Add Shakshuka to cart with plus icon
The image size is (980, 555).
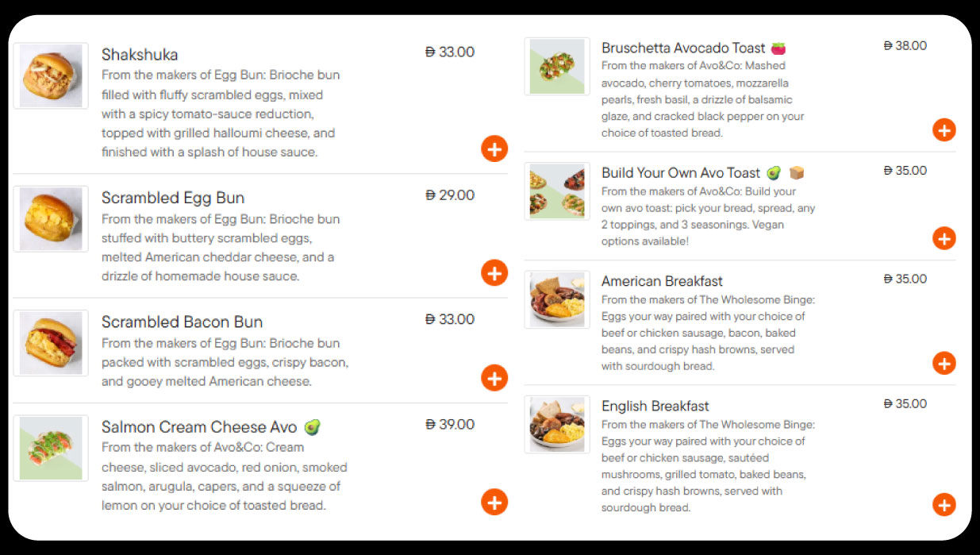click(x=494, y=148)
